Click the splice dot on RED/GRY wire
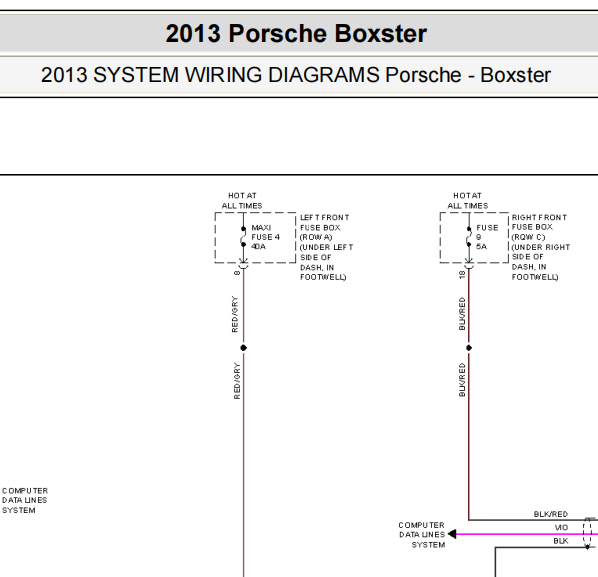Viewport: 598px width, 577px height. [243, 348]
